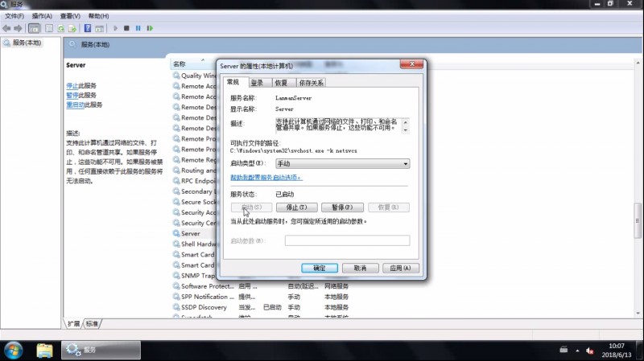Click the volume icon in system tray

tap(590, 351)
